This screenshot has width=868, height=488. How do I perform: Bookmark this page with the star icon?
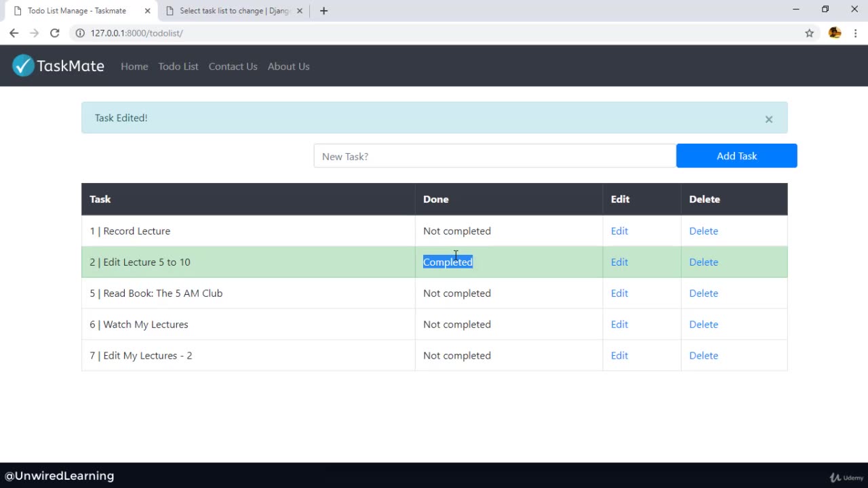point(809,33)
